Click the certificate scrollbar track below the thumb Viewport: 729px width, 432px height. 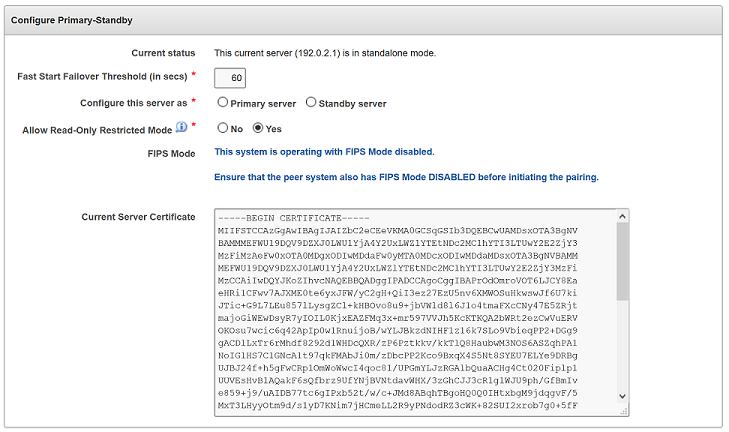click(622, 360)
